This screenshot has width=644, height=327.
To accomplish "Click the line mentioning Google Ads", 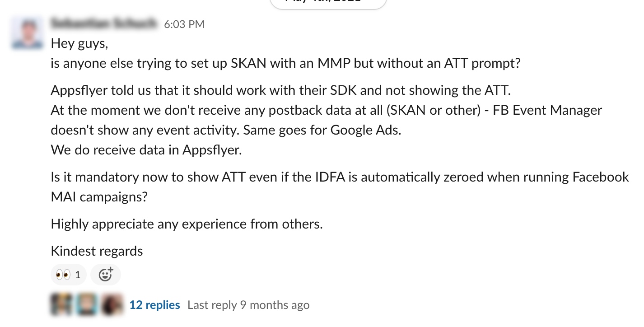I will tap(226, 130).
